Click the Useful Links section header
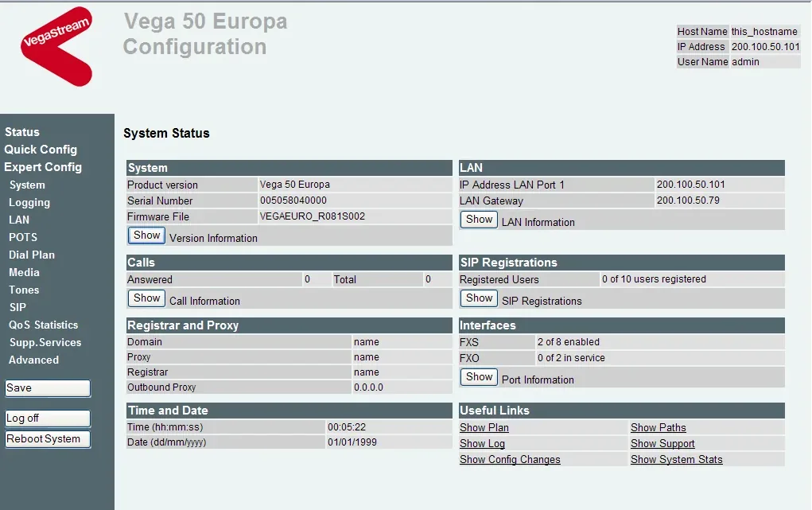Screen dimensions: 812x510 [621, 411]
